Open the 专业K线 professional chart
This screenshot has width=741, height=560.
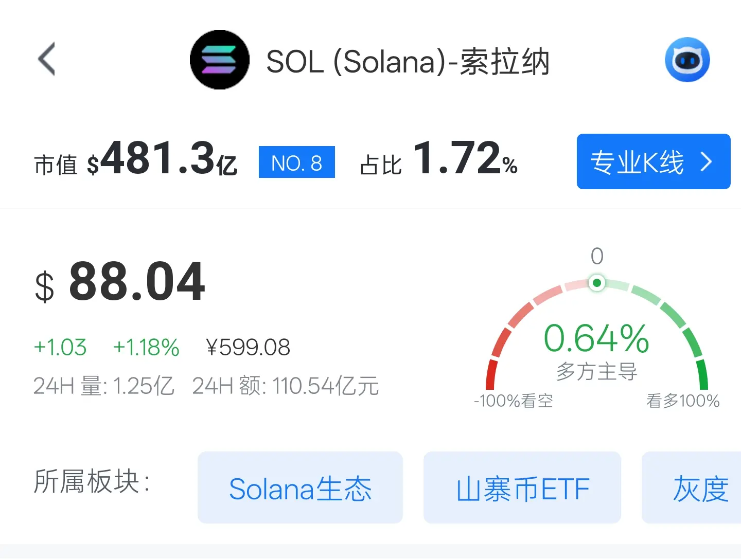654,161
